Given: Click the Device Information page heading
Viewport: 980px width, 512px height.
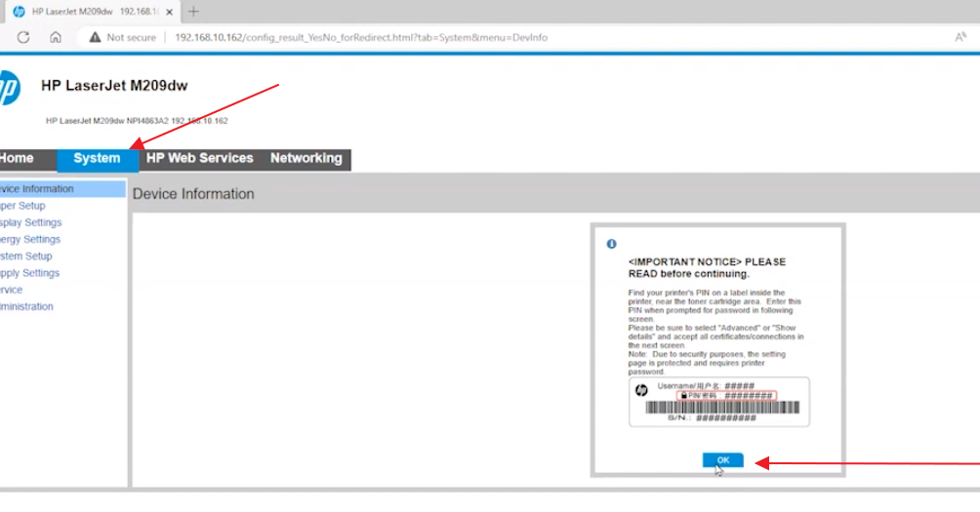Looking at the screenshot, I should coord(193,194).
